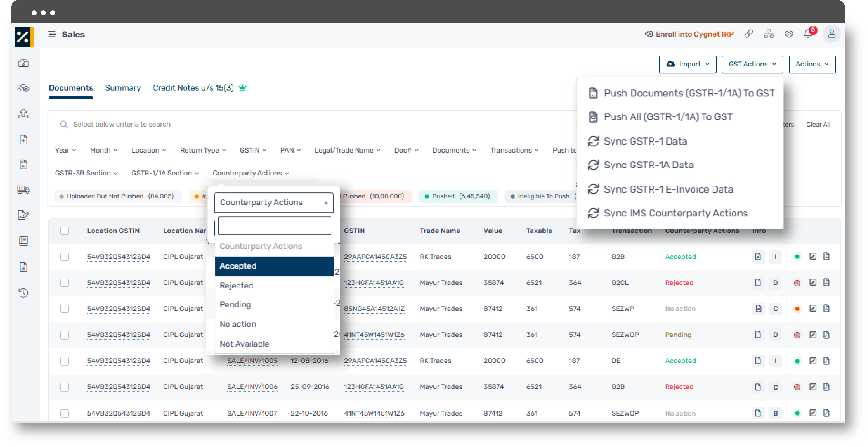This screenshot has height=447, width=868.
Task: Open the upload sidebar icon
Action: point(23,114)
